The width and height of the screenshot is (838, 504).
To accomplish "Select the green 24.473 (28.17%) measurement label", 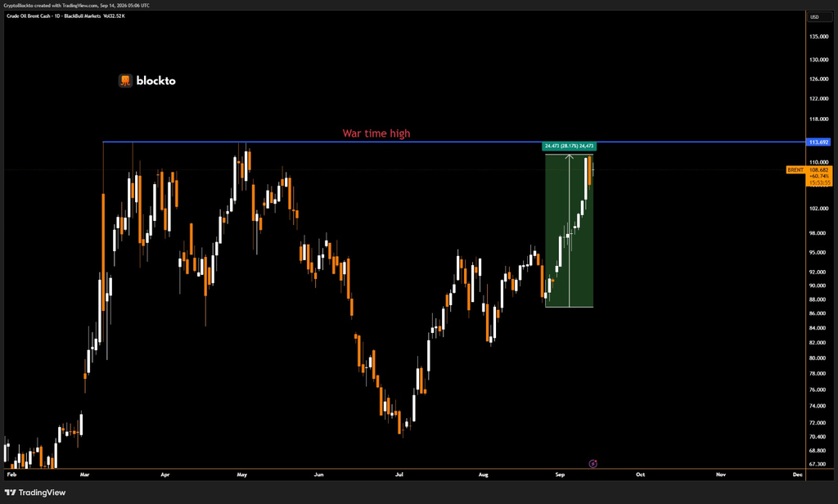I will pyautogui.click(x=569, y=146).
